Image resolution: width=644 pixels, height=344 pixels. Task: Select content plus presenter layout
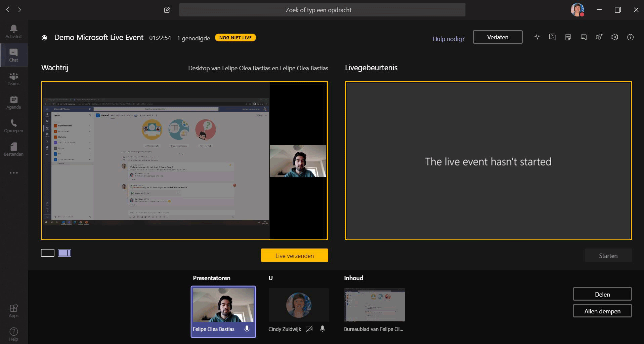click(x=65, y=253)
